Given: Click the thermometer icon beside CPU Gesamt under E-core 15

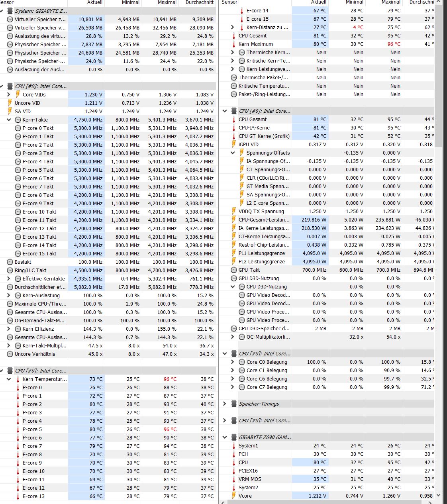Looking at the screenshot, I should [233, 35].
